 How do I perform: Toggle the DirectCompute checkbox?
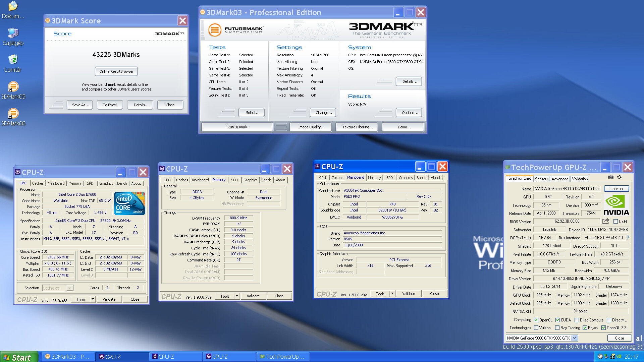point(577,320)
